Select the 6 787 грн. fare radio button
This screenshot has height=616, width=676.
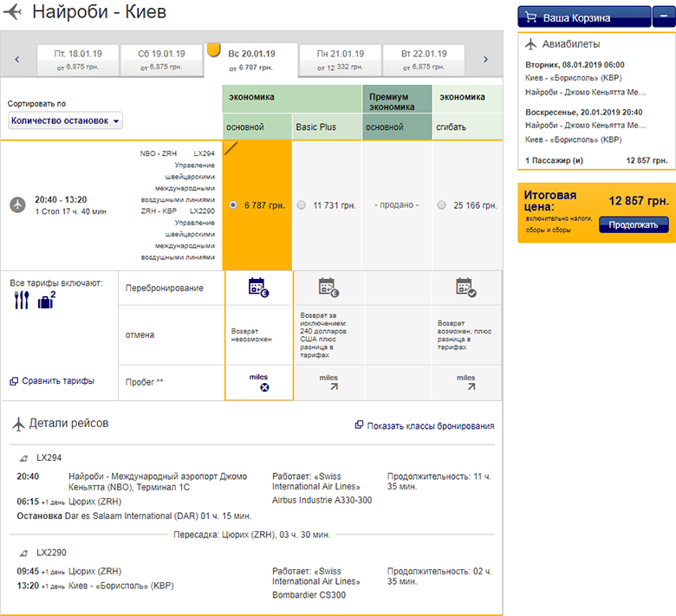point(232,205)
